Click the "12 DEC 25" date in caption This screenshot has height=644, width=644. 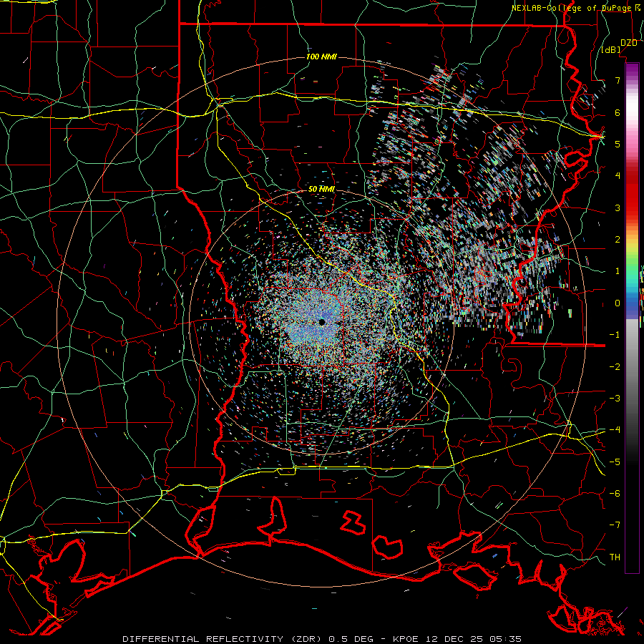point(456,639)
